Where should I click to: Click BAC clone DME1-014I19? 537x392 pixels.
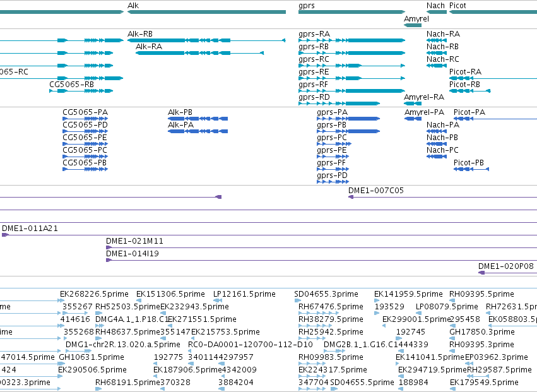(133, 254)
